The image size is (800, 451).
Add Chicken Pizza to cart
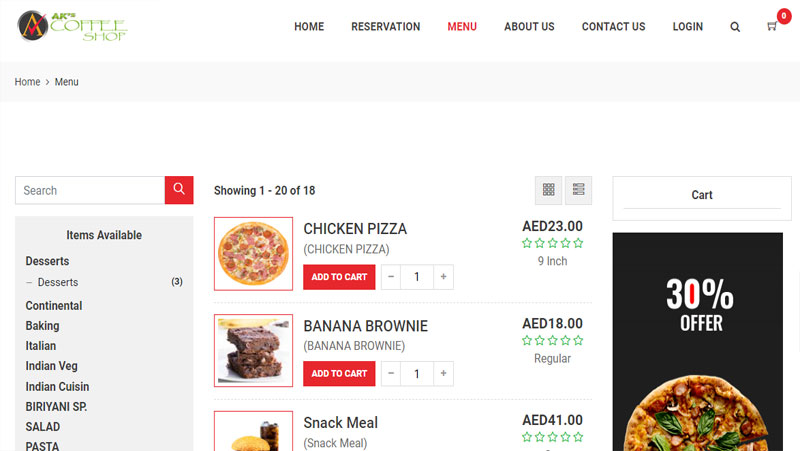pyautogui.click(x=339, y=277)
